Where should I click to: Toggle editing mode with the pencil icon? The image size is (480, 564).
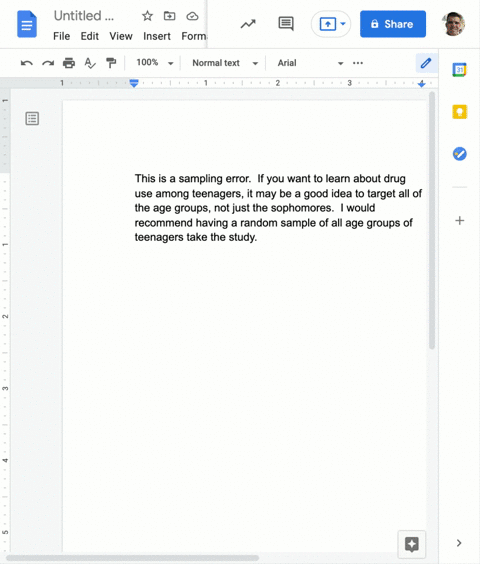(426, 63)
